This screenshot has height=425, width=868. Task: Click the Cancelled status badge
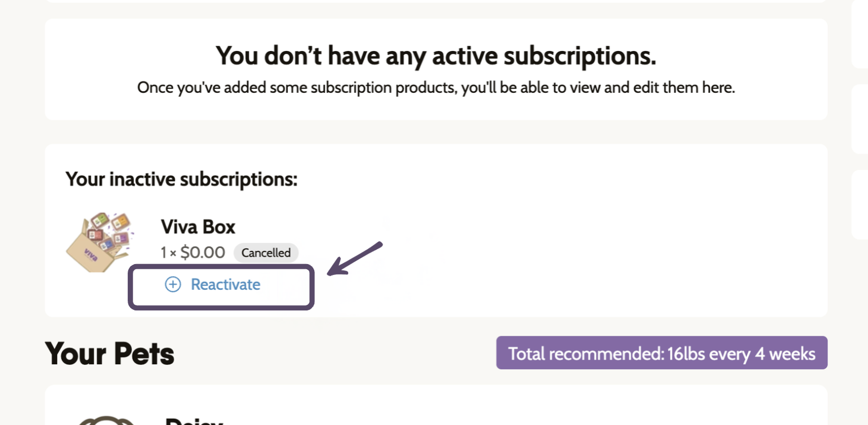coord(266,253)
